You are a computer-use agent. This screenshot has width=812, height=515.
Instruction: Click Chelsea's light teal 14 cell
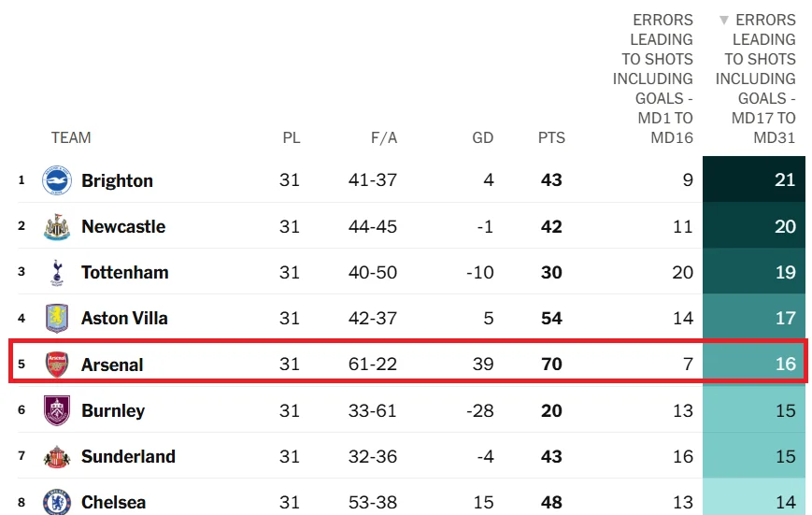click(x=754, y=502)
